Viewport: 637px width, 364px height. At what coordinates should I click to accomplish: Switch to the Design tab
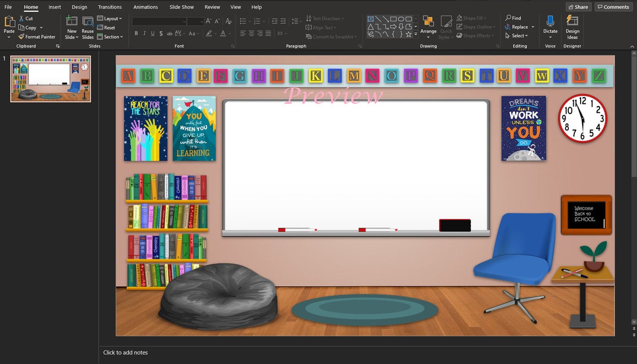coord(79,7)
